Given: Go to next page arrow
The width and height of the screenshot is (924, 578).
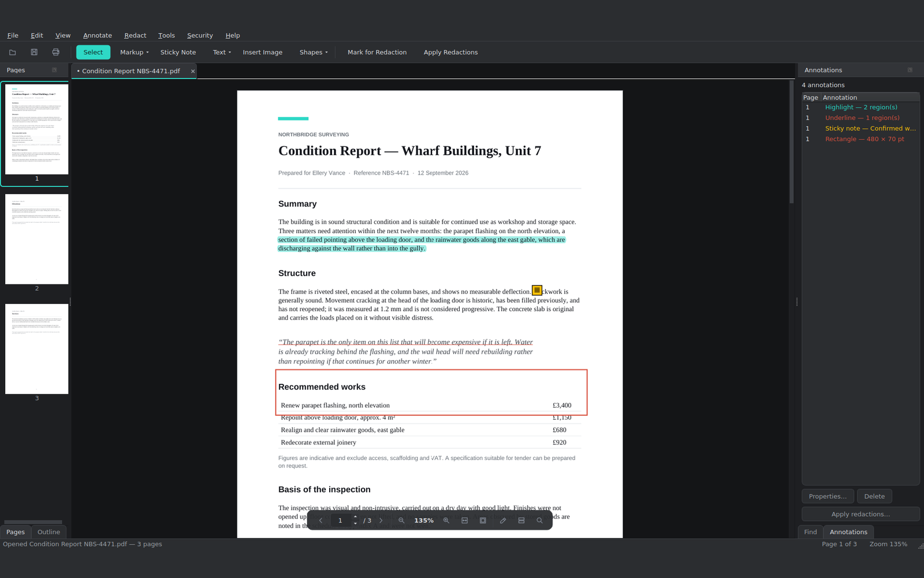Looking at the screenshot, I should [381, 521].
